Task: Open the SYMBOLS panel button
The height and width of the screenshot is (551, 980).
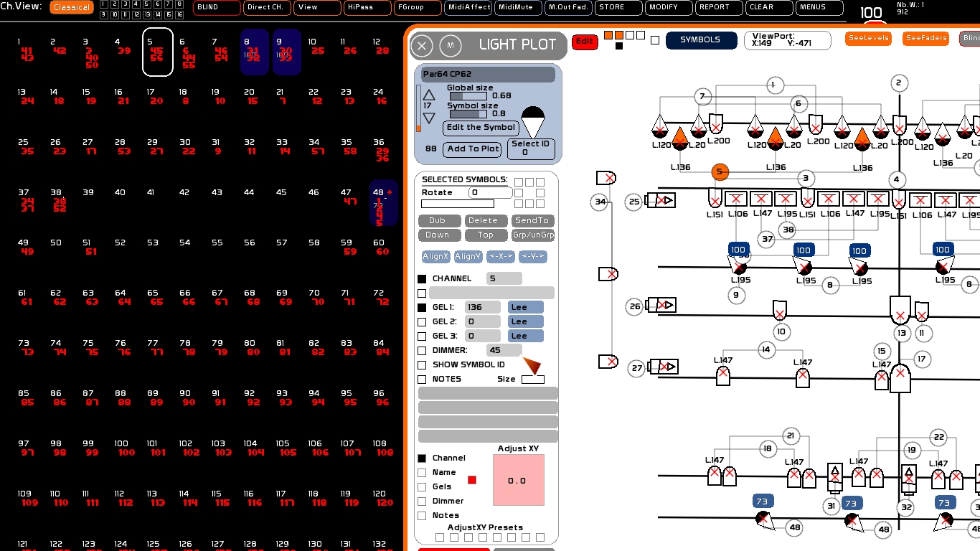Action: [701, 40]
